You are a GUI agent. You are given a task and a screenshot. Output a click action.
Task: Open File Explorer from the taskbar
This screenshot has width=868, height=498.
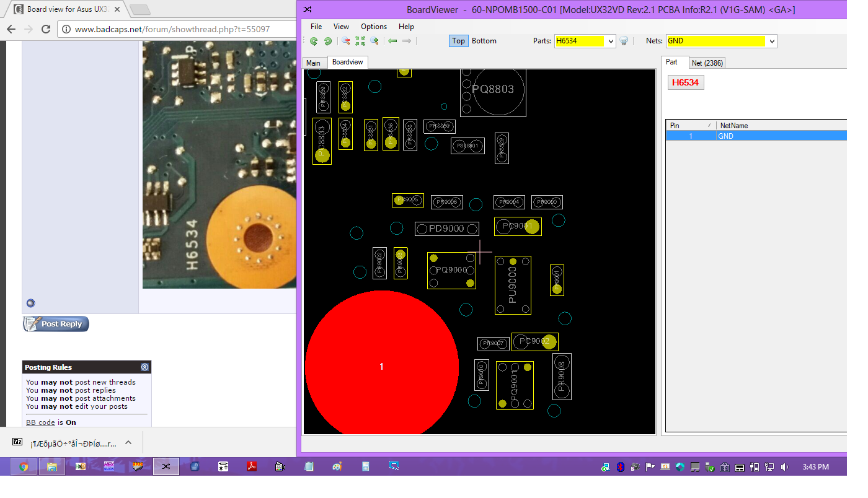(52, 466)
